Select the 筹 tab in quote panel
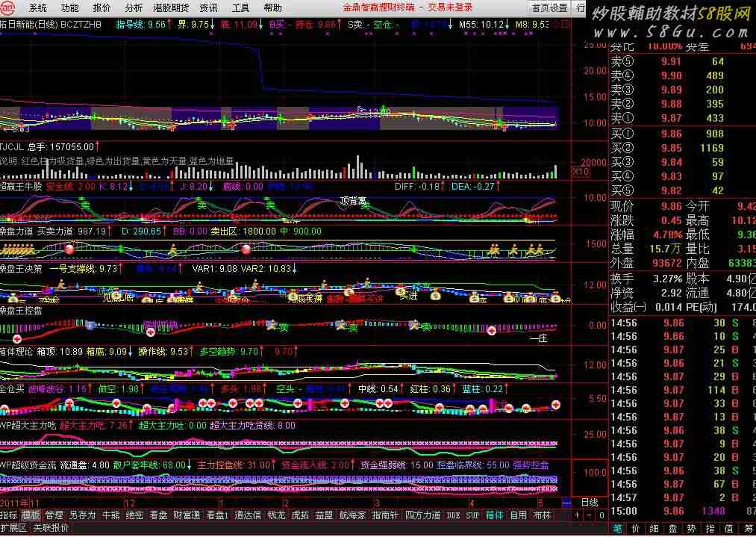This screenshot has height=537, width=756. click(x=747, y=530)
